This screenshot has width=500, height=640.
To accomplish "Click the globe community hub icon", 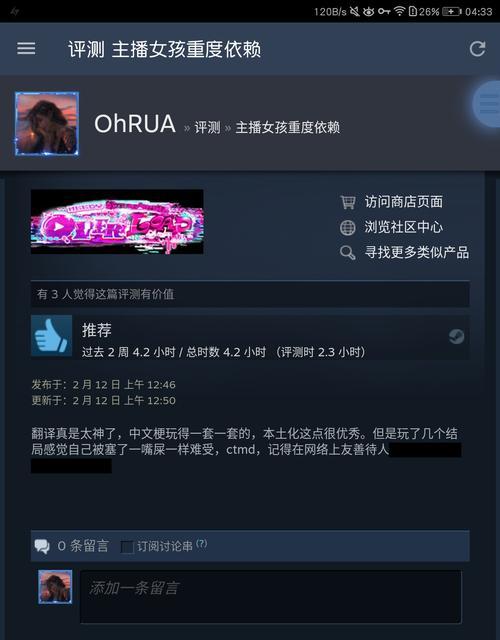I will coord(347,227).
